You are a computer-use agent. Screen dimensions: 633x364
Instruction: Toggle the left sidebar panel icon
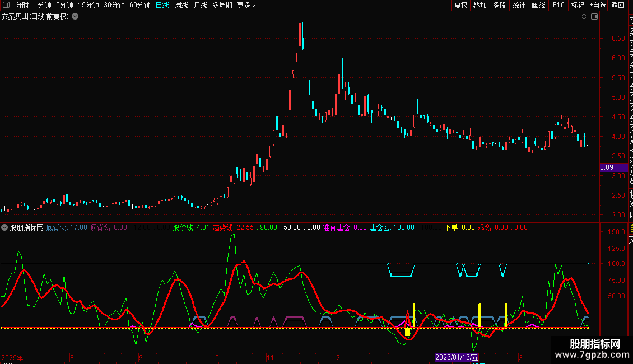click(x=6, y=5)
